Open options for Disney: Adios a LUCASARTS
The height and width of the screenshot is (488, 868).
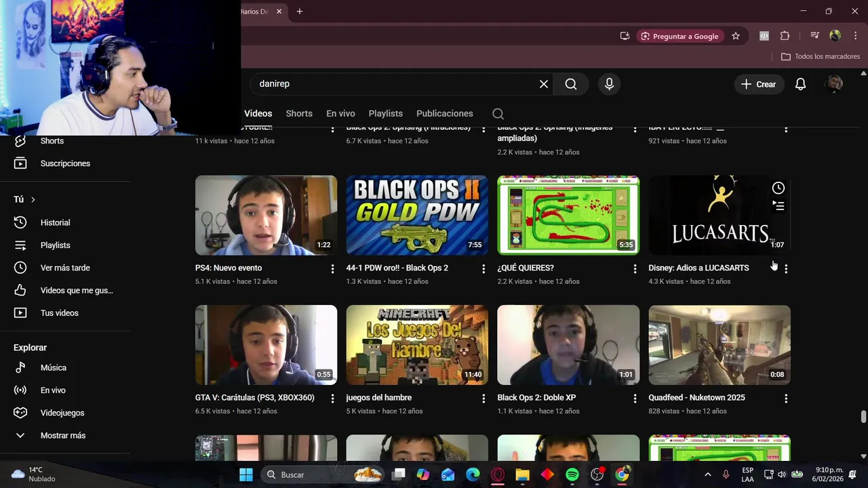786,269
